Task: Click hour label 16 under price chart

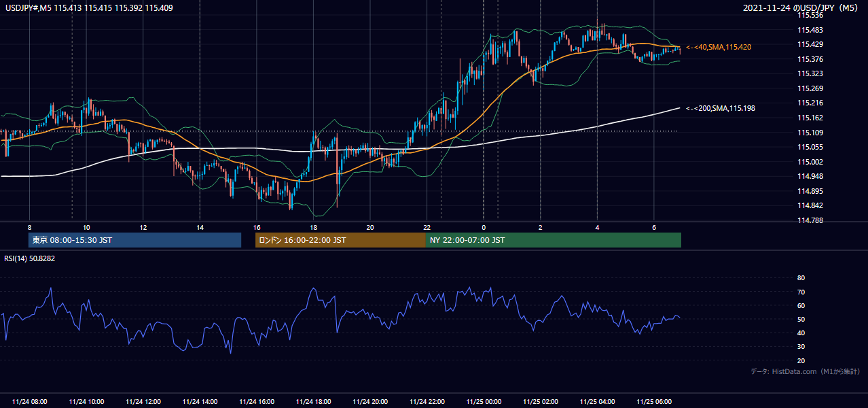Action: click(257, 227)
